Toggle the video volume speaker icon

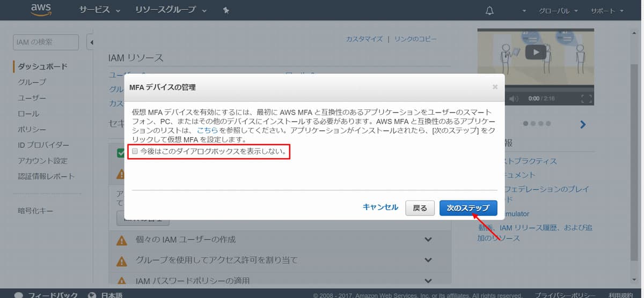click(x=514, y=99)
